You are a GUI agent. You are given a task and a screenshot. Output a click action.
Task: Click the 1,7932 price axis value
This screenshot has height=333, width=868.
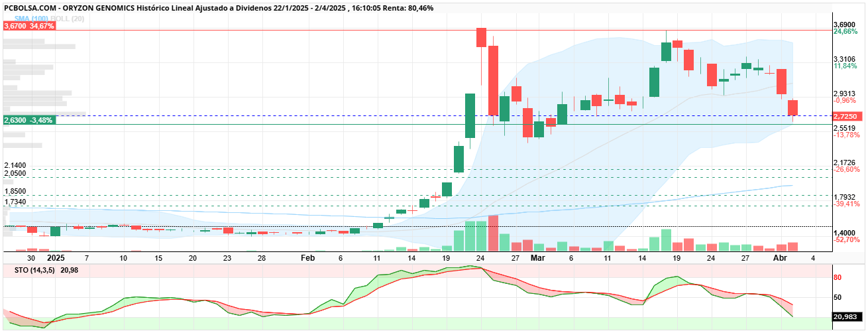tap(846, 197)
